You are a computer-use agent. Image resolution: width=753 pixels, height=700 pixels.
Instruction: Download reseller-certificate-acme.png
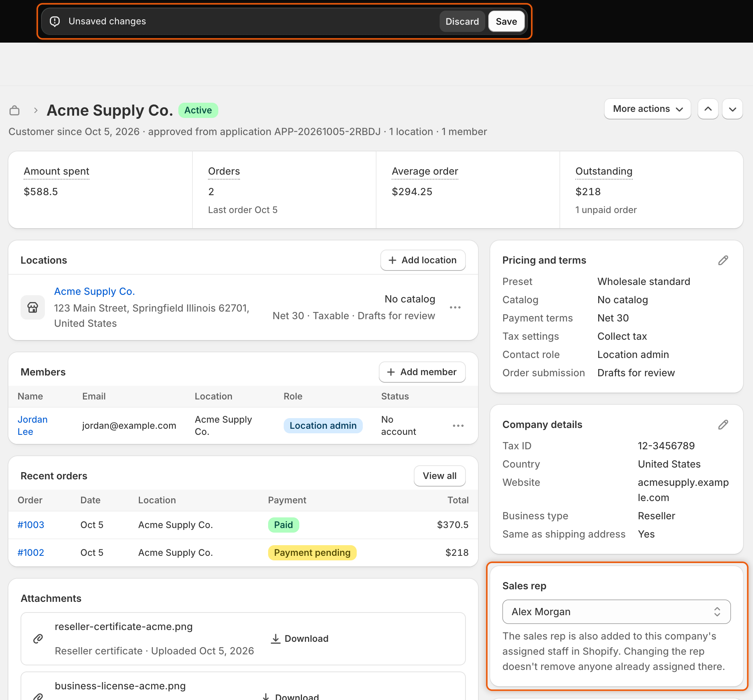pyautogui.click(x=300, y=639)
